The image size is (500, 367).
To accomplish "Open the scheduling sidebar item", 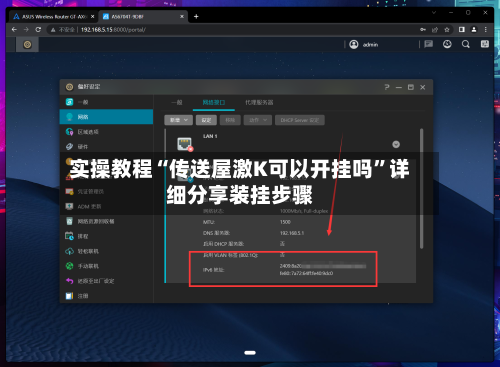I will pyautogui.click(x=106, y=236).
